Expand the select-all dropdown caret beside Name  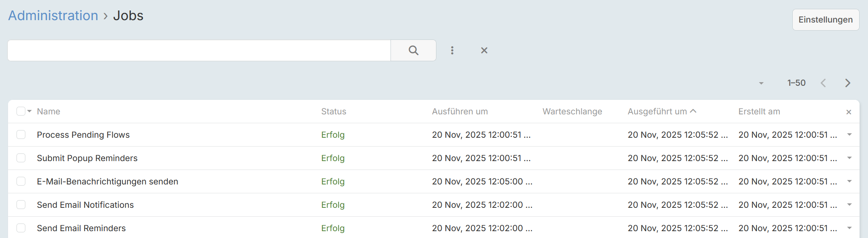[x=29, y=111]
